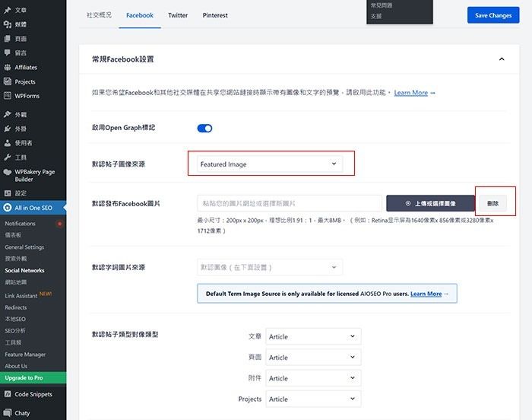This screenshot has height=420, width=532.
Task: Collapse the 常規Facebook設置 panel chevron
Action: point(502,59)
